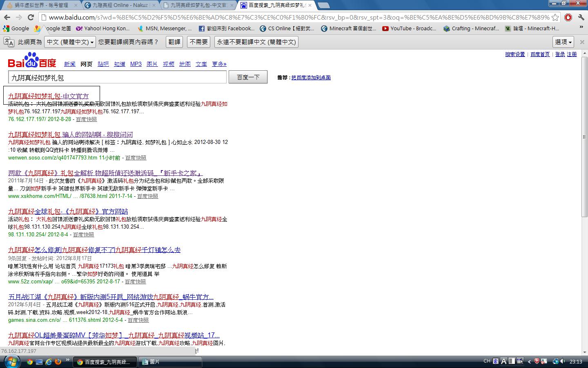
Task: Click the red extension icon beside the address bar
Action: tap(568, 17)
